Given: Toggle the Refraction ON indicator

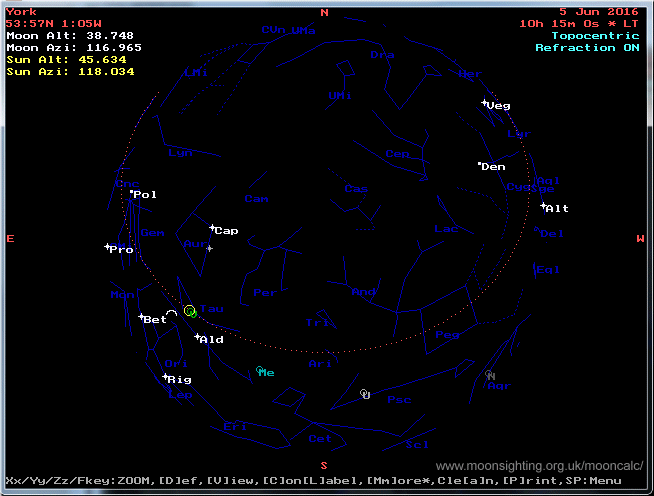Looking at the screenshot, I should (x=588, y=47).
